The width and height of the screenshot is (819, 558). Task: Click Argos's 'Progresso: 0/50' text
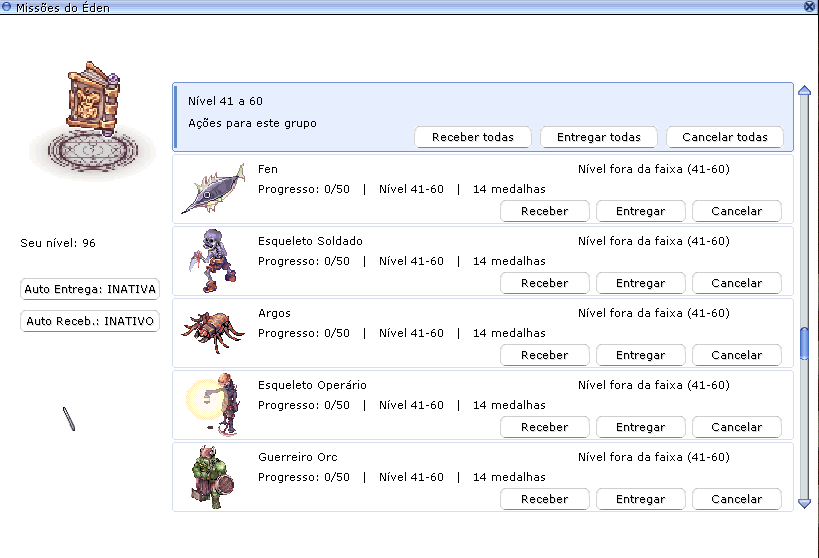coord(304,333)
